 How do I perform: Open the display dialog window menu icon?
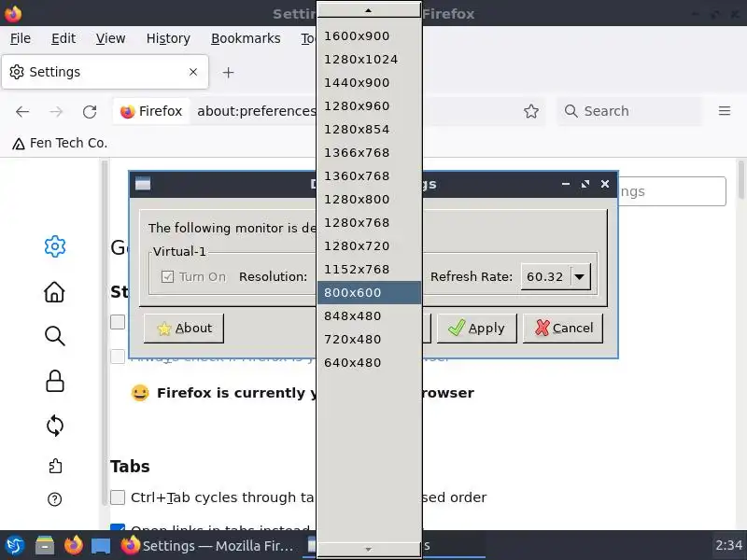(x=143, y=184)
